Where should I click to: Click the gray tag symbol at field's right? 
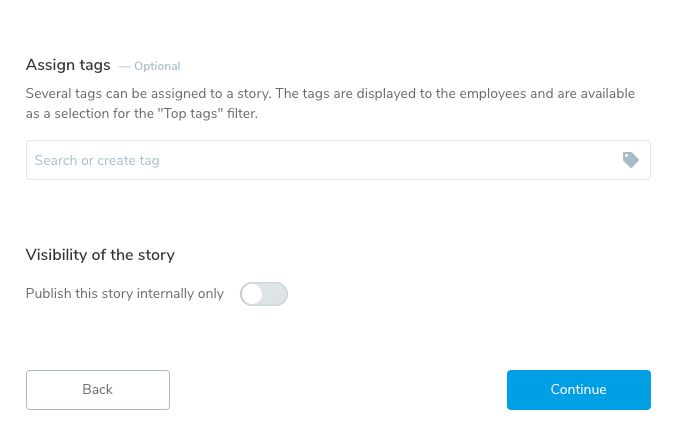point(630,160)
